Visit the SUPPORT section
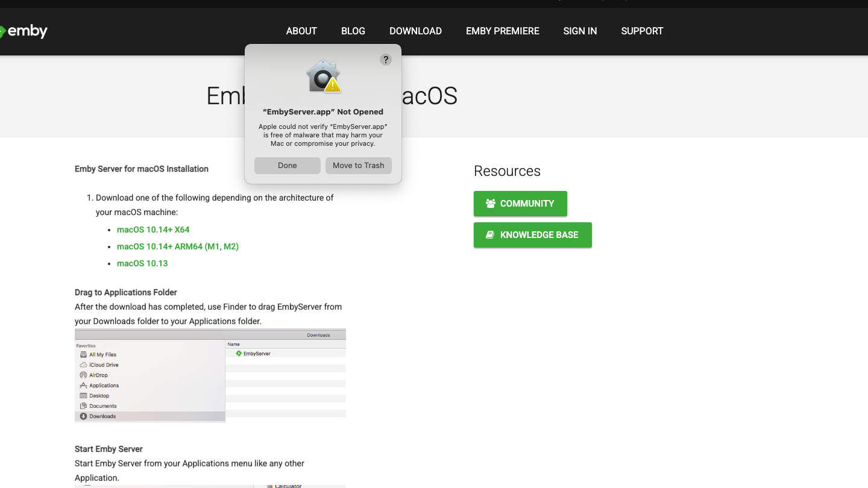The width and height of the screenshot is (868, 488). pyautogui.click(x=642, y=31)
